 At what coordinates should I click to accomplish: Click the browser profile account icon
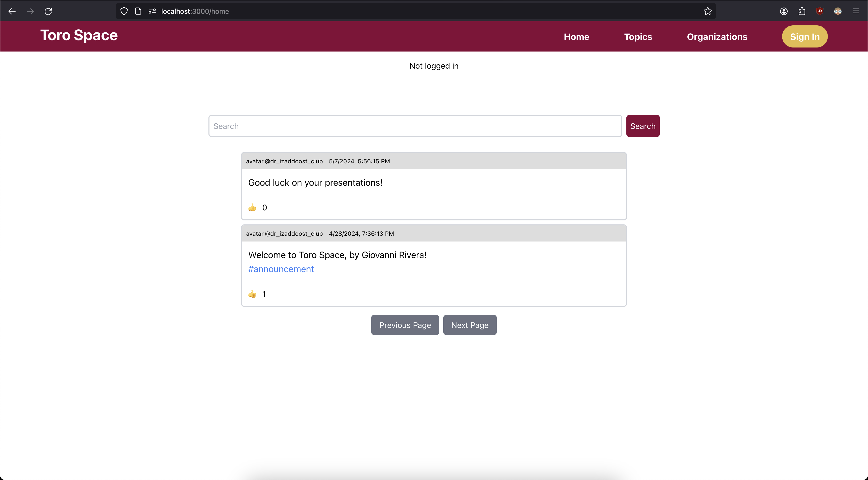point(784,11)
